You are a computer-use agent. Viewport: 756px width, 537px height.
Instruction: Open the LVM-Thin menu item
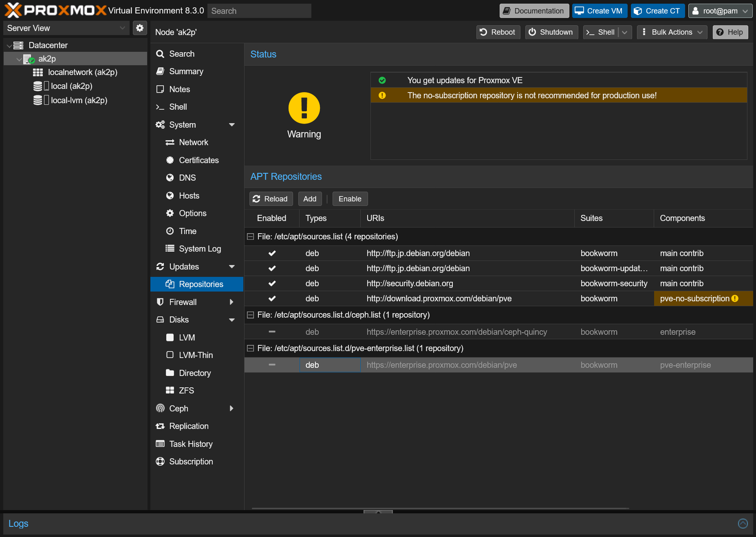197,355
